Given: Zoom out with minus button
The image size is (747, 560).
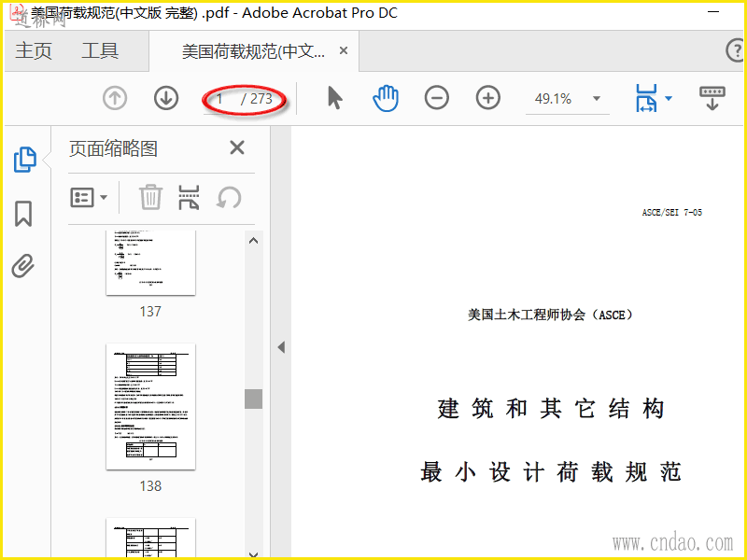Looking at the screenshot, I should (436, 99).
